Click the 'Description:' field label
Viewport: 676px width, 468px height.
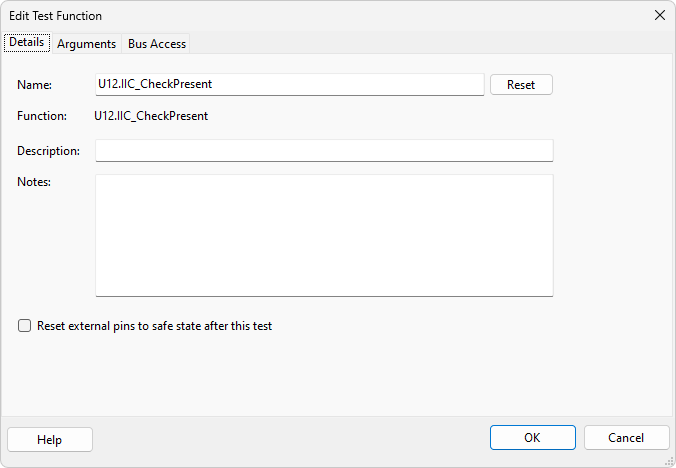point(48,151)
